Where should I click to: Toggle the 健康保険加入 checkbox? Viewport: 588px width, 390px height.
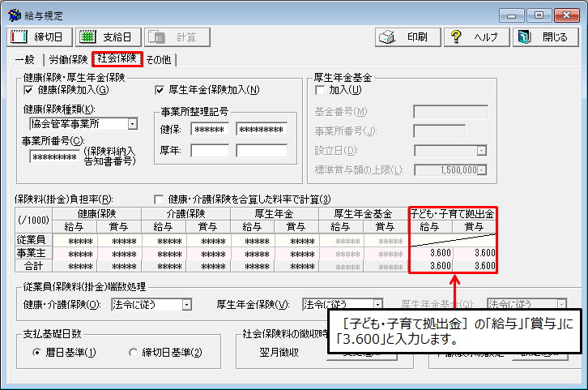(x=29, y=90)
